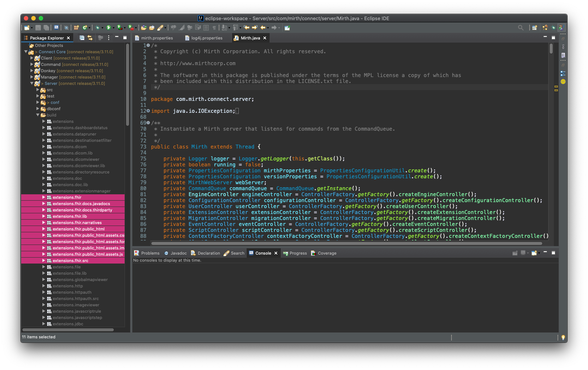Click the Outline view icon in right trim
Viewport: 588px width, 370px height.
click(563, 73)
